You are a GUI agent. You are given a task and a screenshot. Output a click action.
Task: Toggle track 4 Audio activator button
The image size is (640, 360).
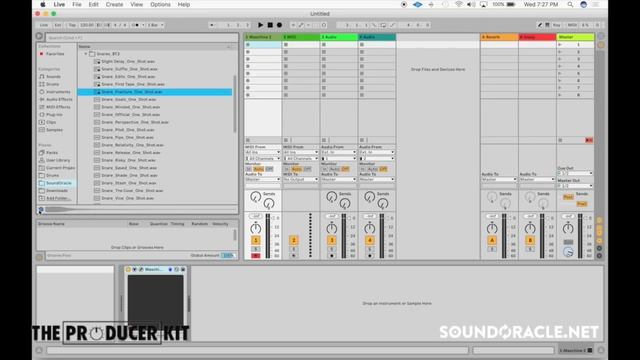click(x=369, y=240)
